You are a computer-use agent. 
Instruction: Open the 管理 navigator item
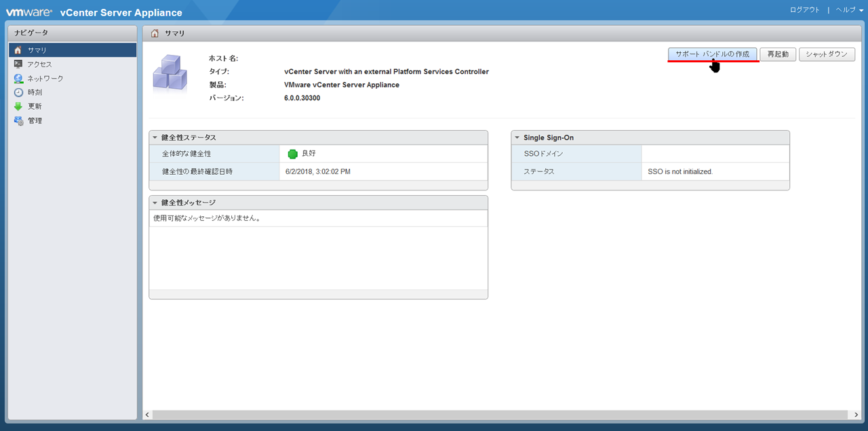73,121
